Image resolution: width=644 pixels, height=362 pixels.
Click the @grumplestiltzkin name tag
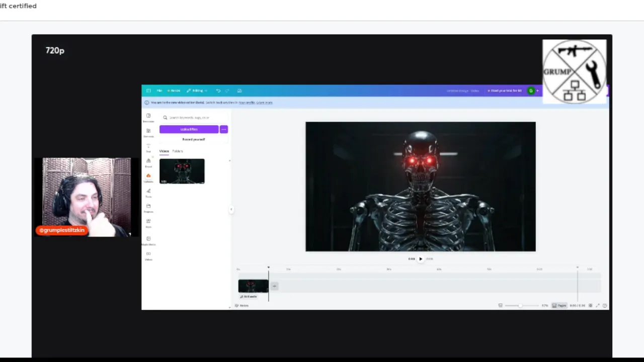click(62, 230)
